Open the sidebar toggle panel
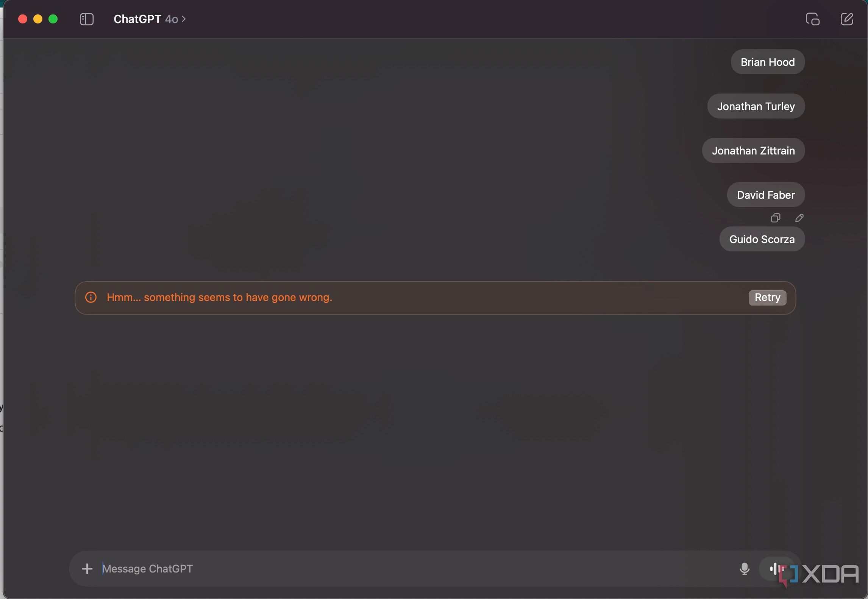Image resolution: width=868 pixels, height=599 pixels. 86,19
